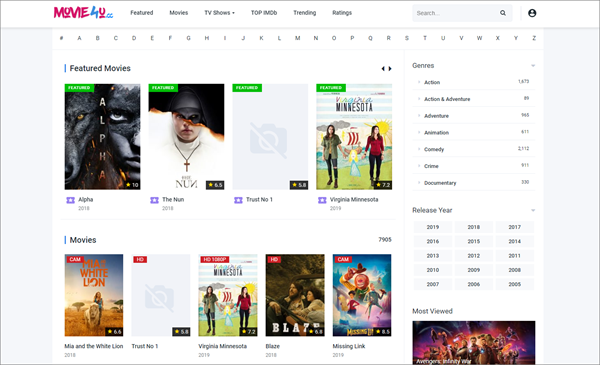Filter titles by letter G
Image resolution: width=600 pixels, height=365 pixels.
coord(188,38)
